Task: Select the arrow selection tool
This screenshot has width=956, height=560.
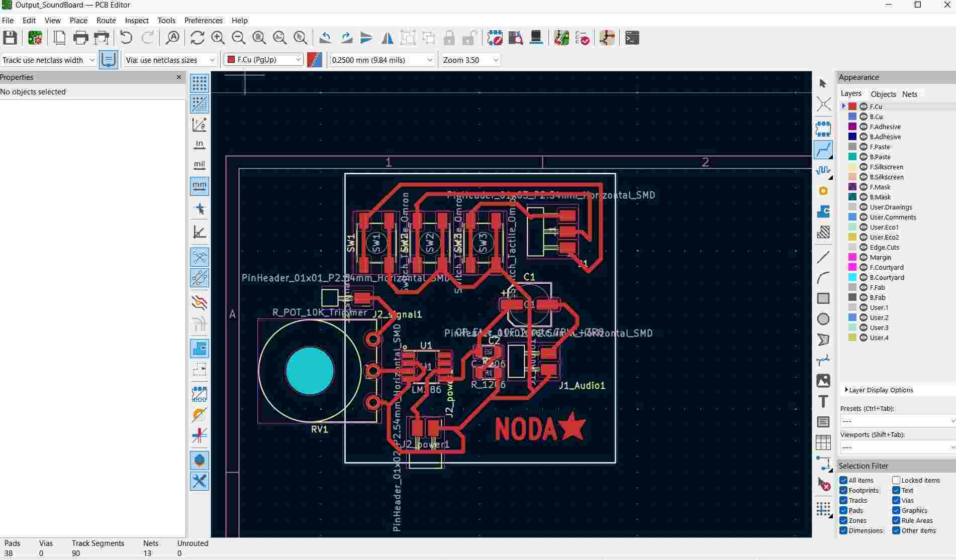Action: 823,83
